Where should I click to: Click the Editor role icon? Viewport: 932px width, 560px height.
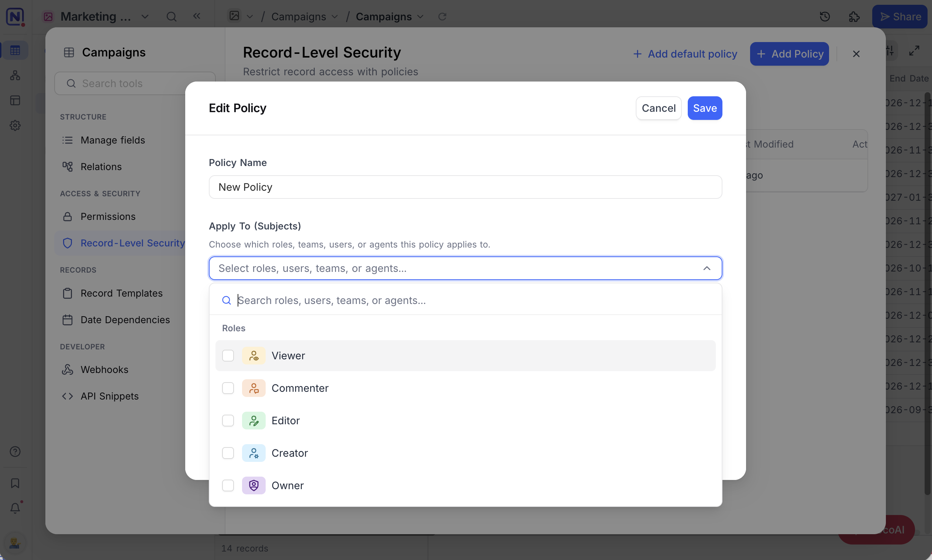coord(253,421)
